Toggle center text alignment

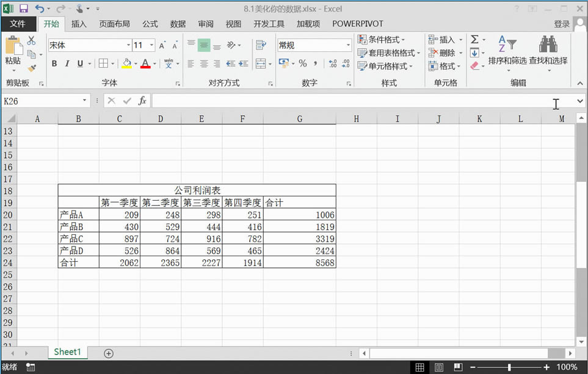[x=203, y=64]
